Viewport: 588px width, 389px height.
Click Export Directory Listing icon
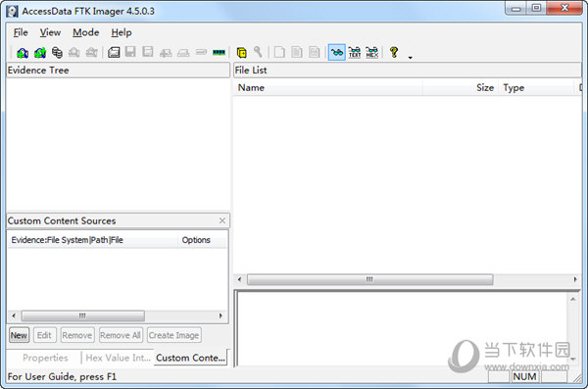pos(315,52)
